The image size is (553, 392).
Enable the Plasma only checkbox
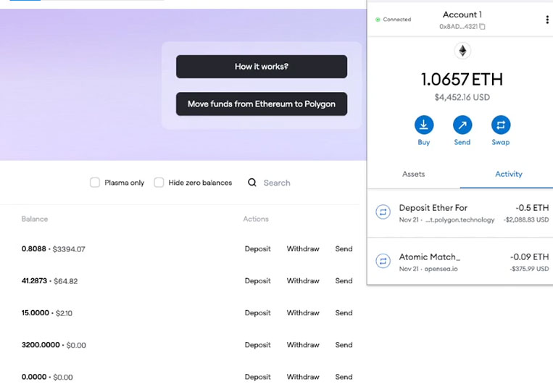[x=94, y=183]
